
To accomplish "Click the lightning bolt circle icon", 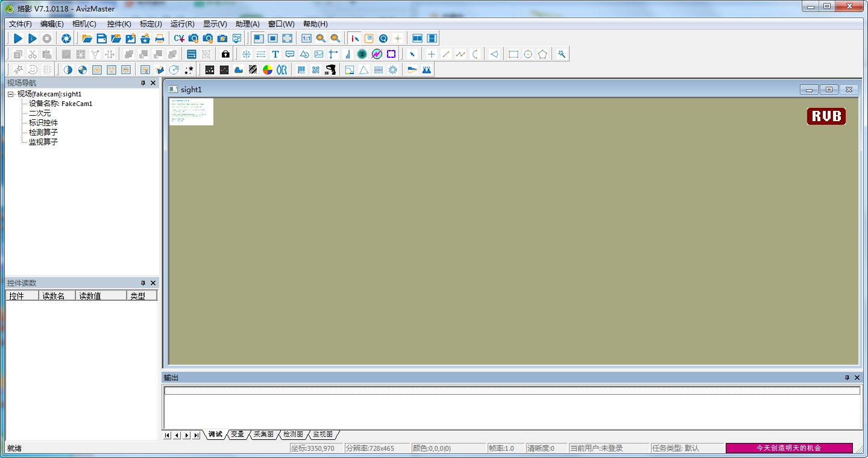I will coord(377,54).
